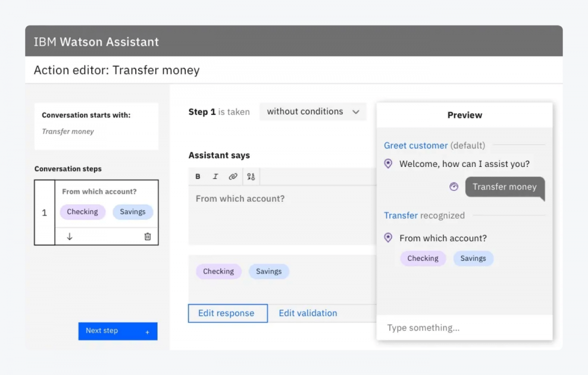Insert a link using the link icon

[233, 176]
